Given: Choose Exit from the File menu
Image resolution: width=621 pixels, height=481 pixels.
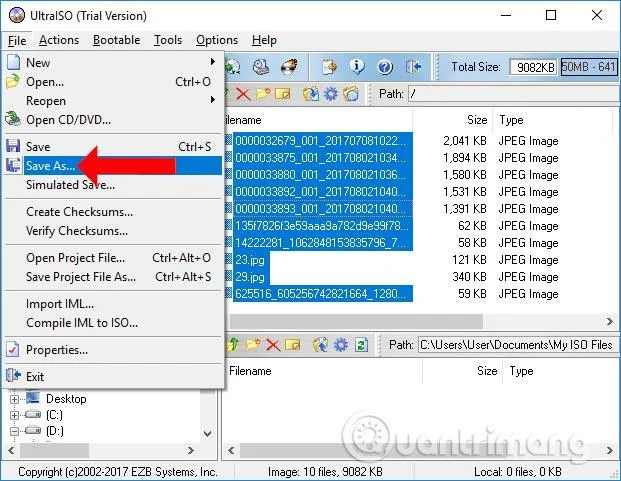Looking at the screenshot, I should (114, 376).
